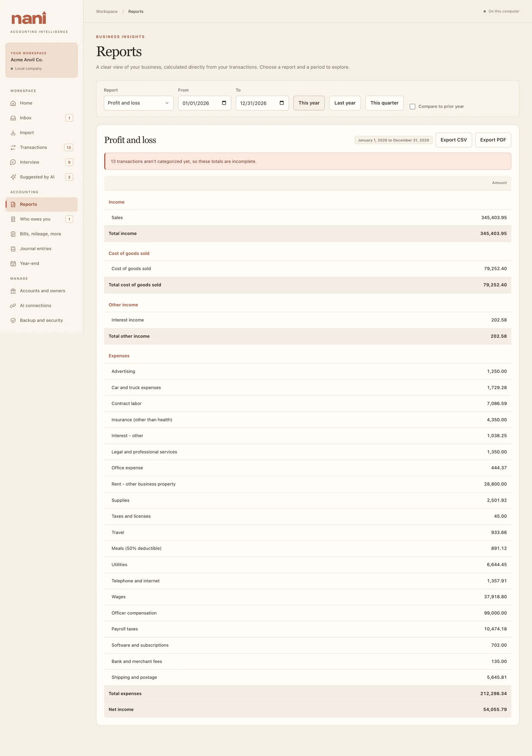The height and width of the screenshot is (756, 532).
Task: Select the Rent - other business property row
Action: point(308,484)
